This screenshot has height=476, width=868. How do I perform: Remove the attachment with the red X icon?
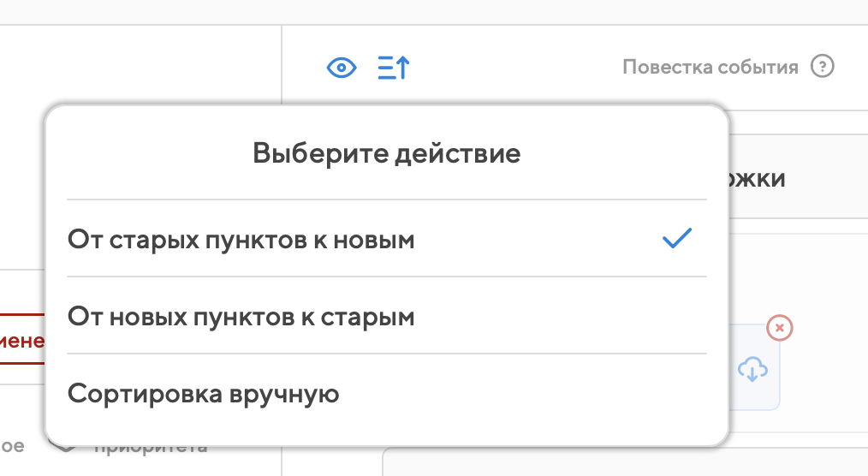coord(779,327)
